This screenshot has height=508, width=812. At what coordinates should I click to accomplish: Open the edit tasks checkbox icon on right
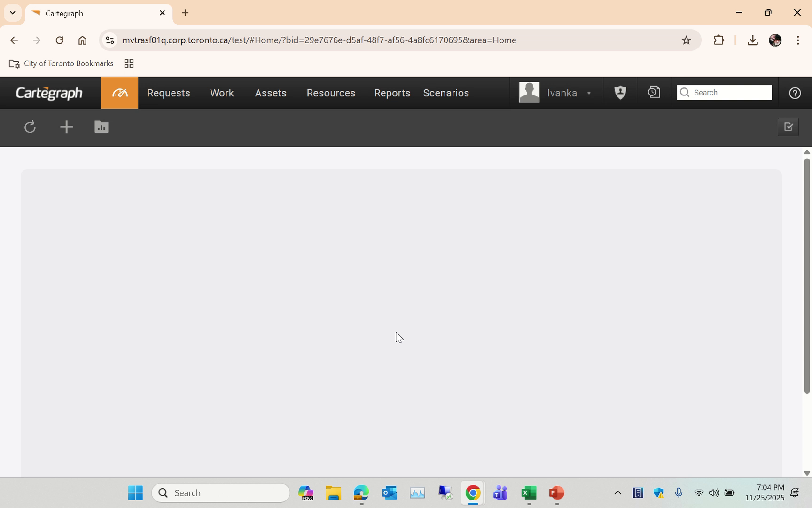click(788, 127)
